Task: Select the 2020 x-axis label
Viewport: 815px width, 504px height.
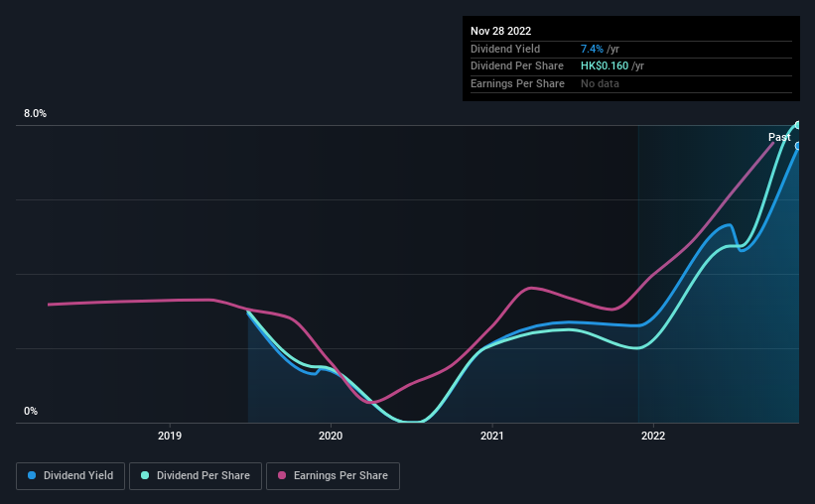Action: 331,436
